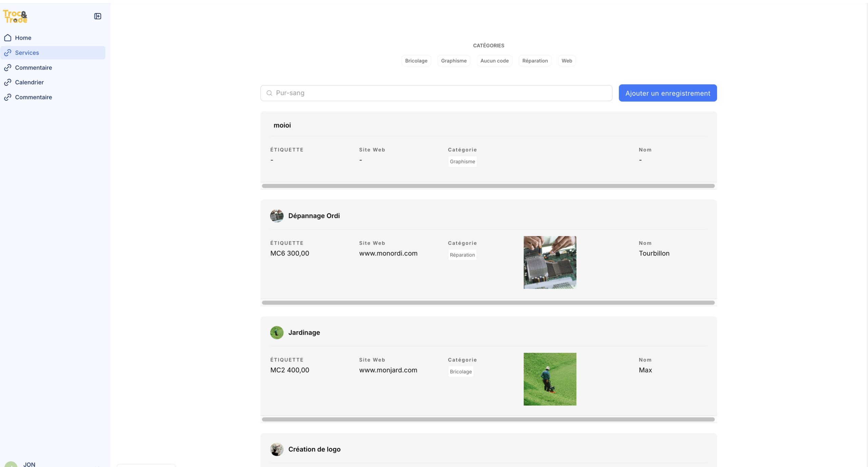Filter by the Graphisme category chip
868x467 pixels.
click(454, 61)
